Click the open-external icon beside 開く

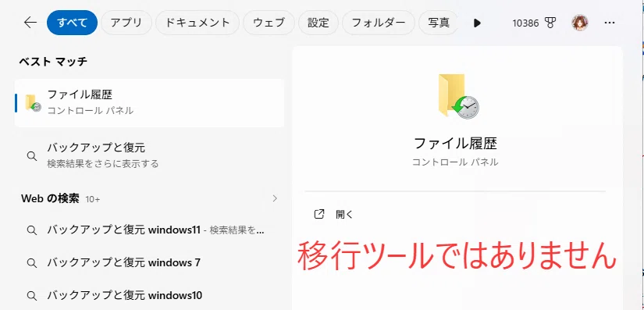[x=319, y=214]
